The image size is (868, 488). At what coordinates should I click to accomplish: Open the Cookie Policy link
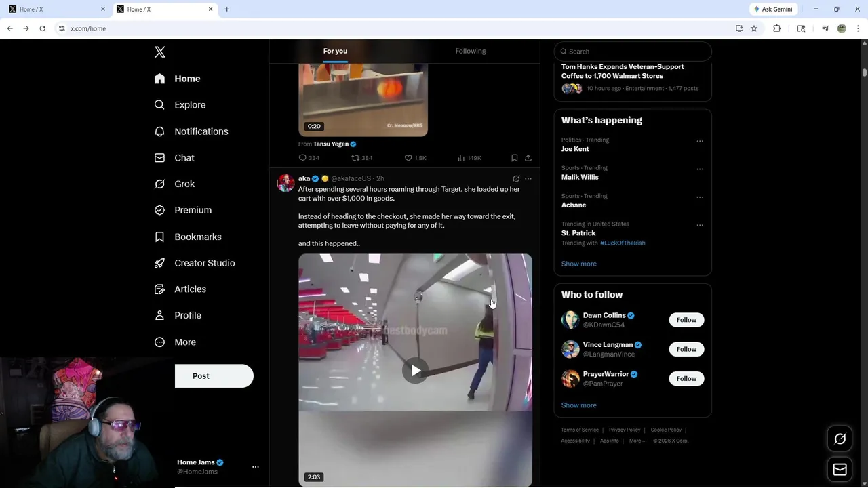tap(666, 430)
